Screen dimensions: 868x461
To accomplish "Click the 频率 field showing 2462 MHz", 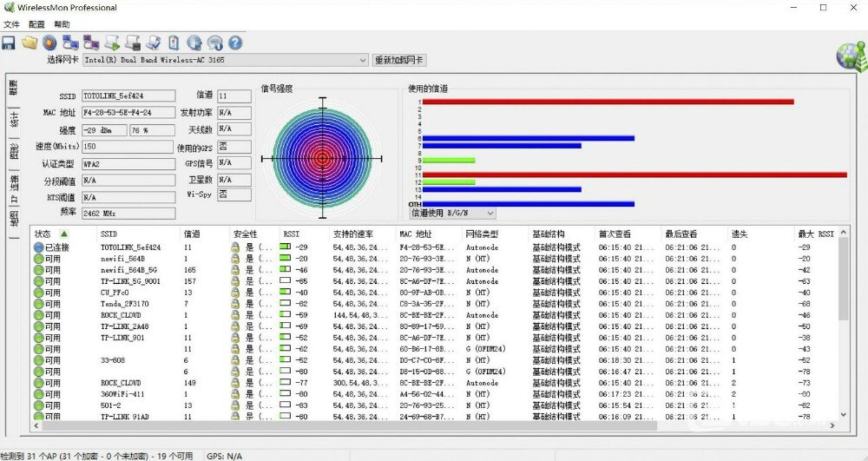I will (128, 213).
